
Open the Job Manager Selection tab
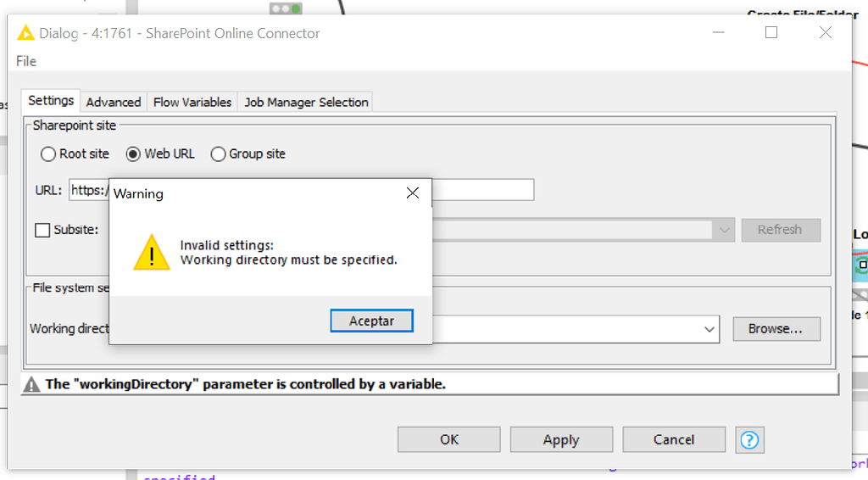click(306, 102)
